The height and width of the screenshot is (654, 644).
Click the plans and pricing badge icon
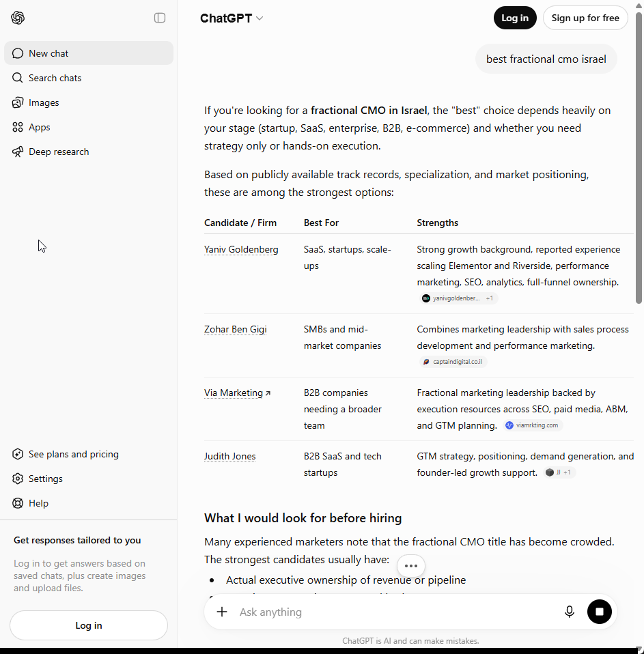(x=18, y=454)
